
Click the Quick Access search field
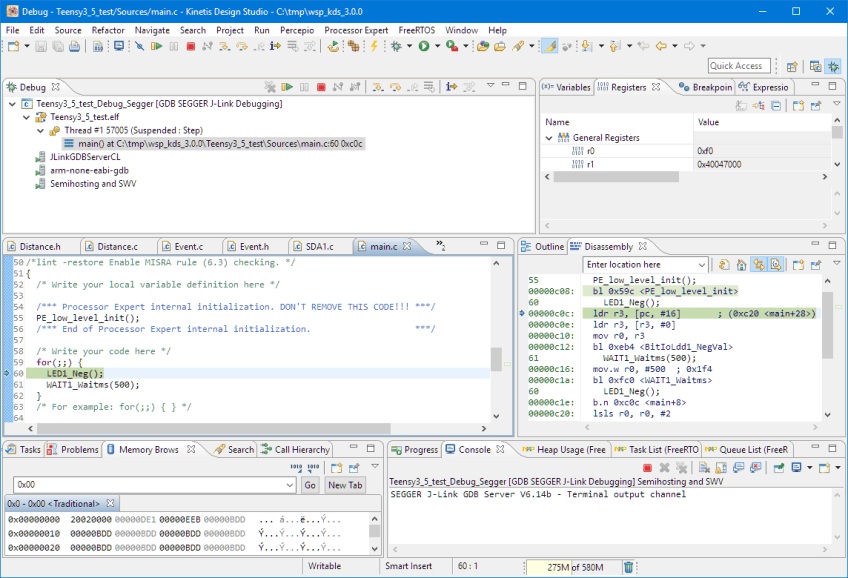(738, 66)
